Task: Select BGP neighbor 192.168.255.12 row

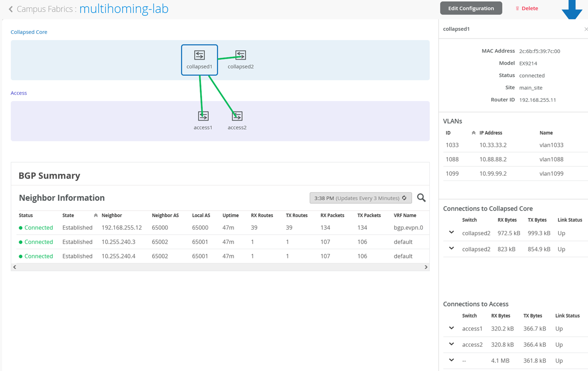Action: pos(121,228)
